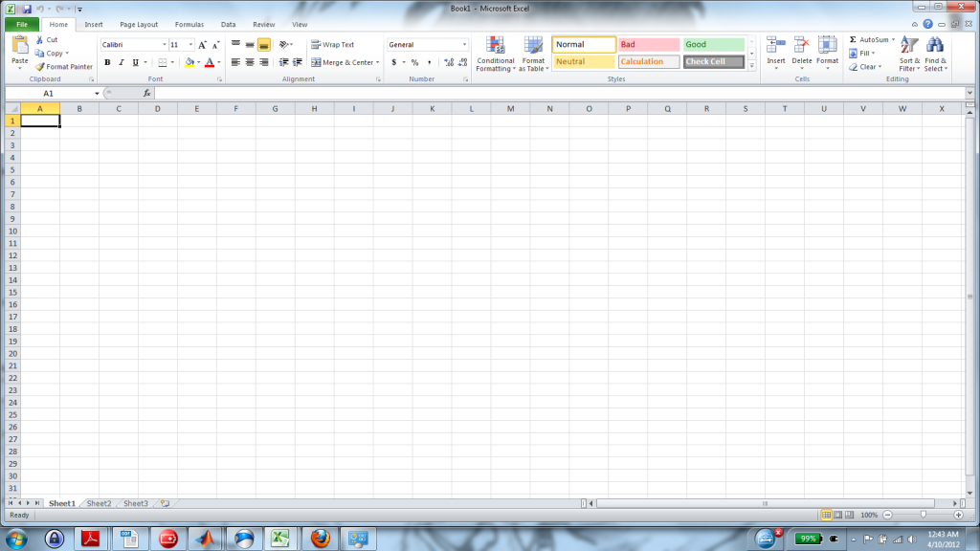Toggle middle align vertical alignment
Viewport: 980px width, 551px height.
click(x=250, y=45)
